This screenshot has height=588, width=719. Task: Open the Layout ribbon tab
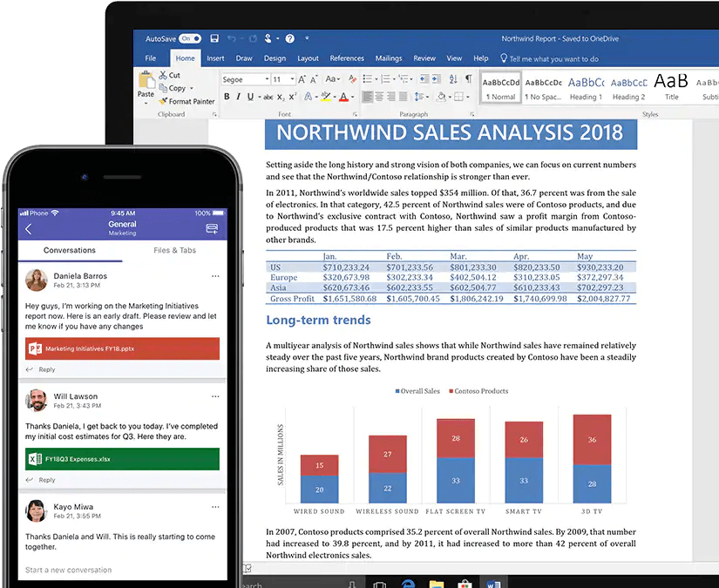(308, 58)
